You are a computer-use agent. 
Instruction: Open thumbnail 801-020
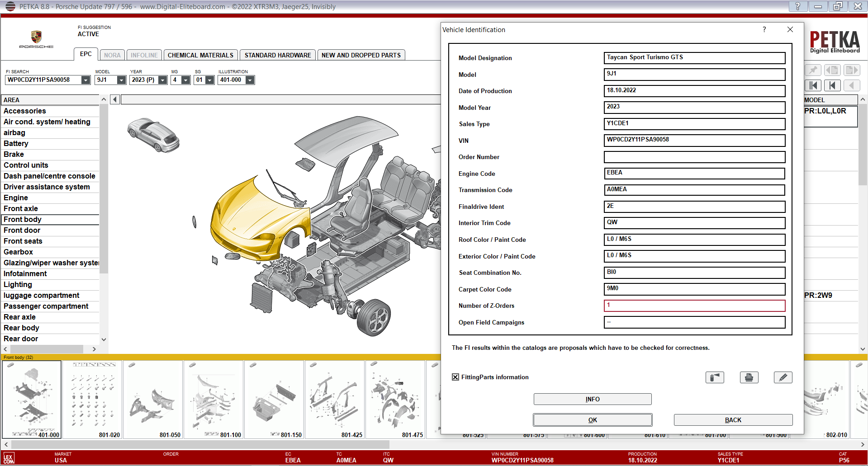click(92, 400)
